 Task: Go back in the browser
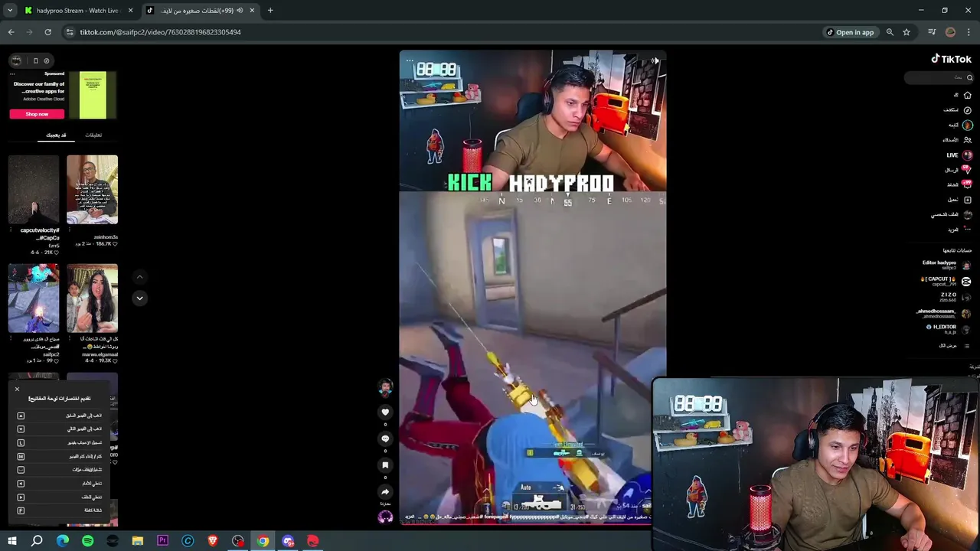pos(11,32)
